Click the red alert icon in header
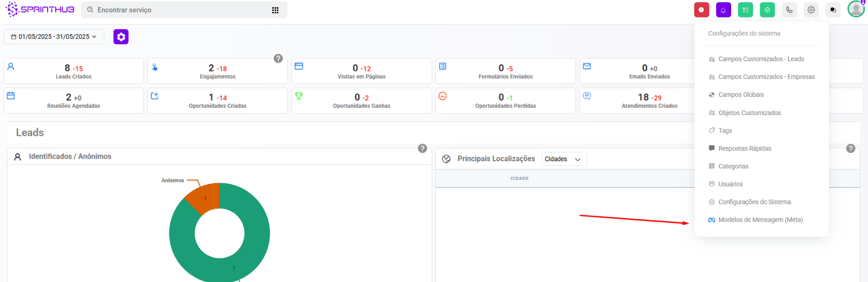The image size is (868, 282). (701, 10)
